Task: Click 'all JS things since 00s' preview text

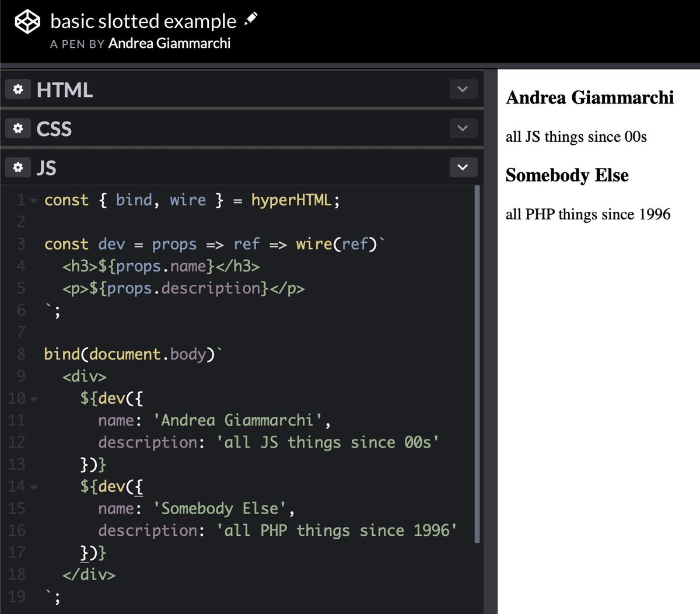Action: coord(576,137)
